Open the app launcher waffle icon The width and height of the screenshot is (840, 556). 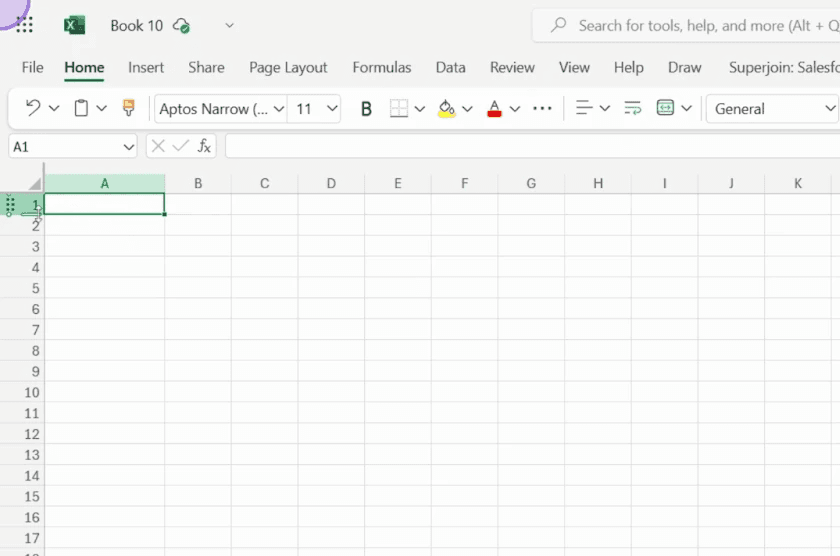24,25
